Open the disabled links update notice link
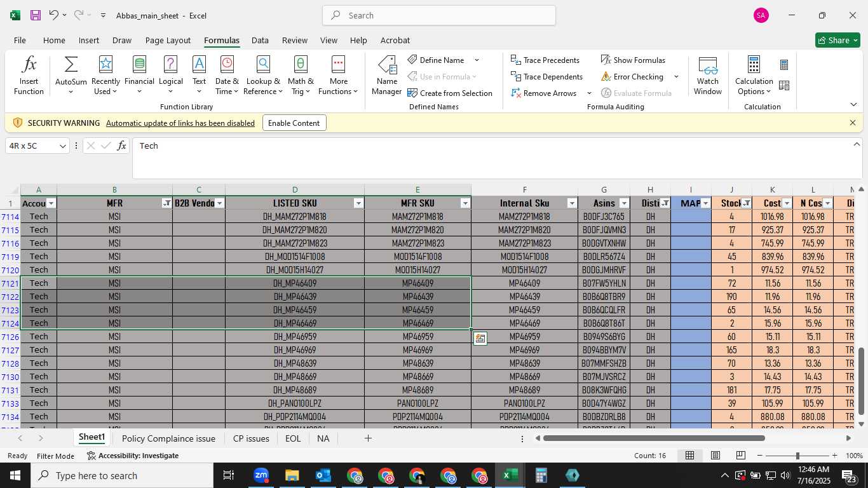 tap(180, 123)
